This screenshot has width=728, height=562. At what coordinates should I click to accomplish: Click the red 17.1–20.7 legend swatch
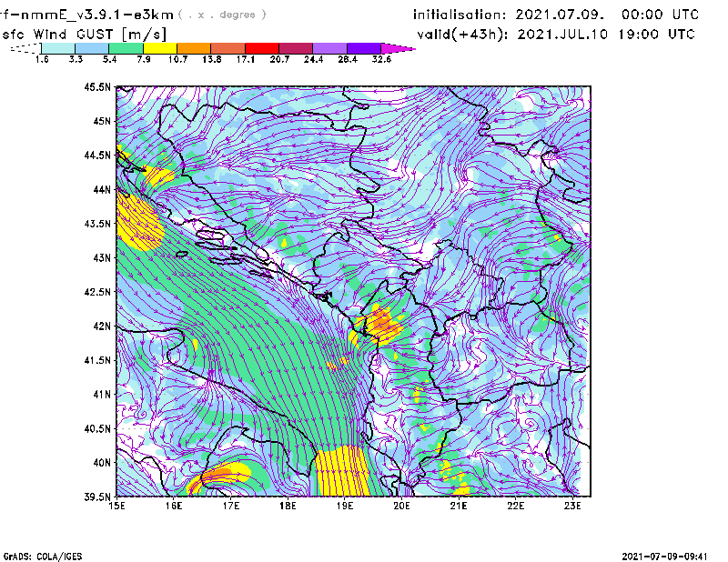click(x=262, y=48)
